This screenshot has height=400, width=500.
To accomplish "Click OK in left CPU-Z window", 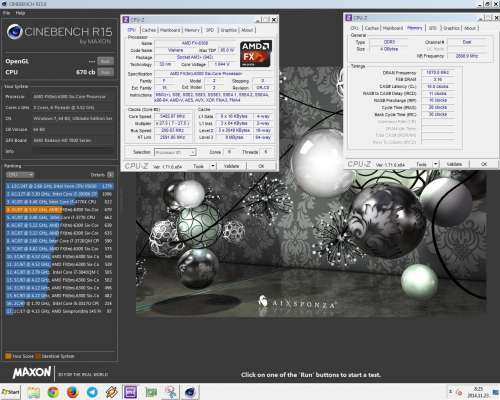I will pyautogui.click(x=261, y=166).
